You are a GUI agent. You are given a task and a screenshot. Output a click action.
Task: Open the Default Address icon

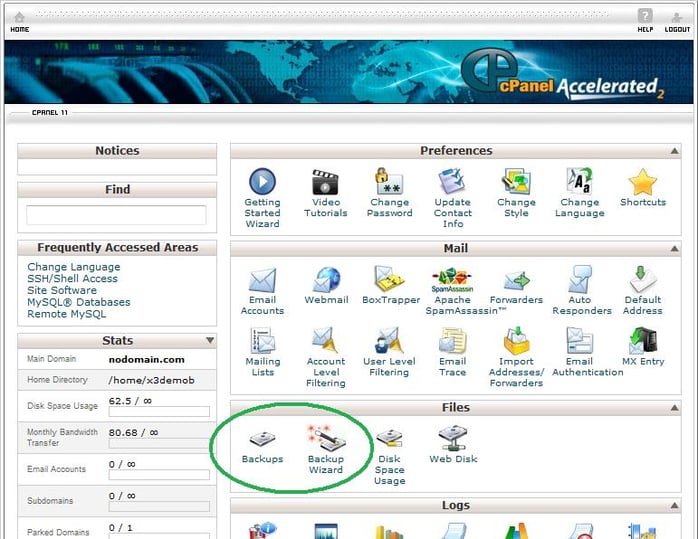[x=643, y=279]
